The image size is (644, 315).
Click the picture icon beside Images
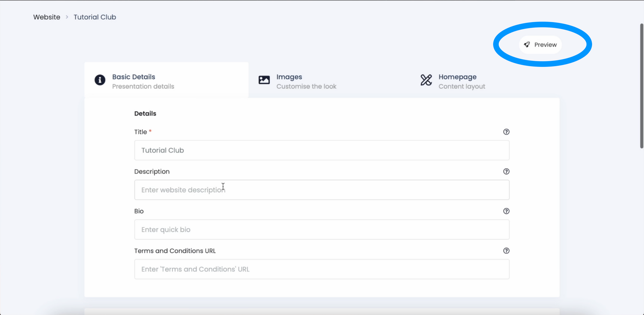pyautogui.click(x=264, y=80)
